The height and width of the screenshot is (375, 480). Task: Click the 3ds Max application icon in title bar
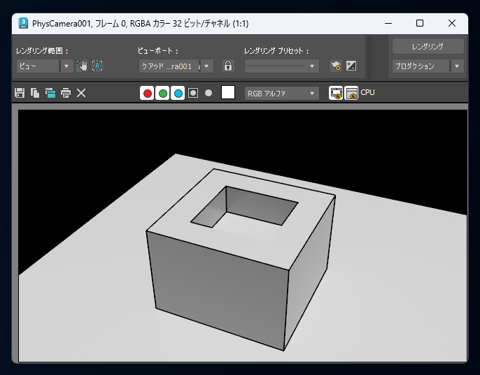click(23, 23)
